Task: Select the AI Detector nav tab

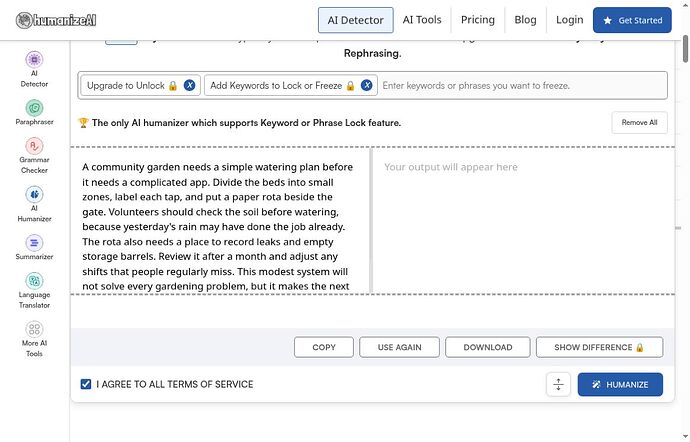Action: 356,20
